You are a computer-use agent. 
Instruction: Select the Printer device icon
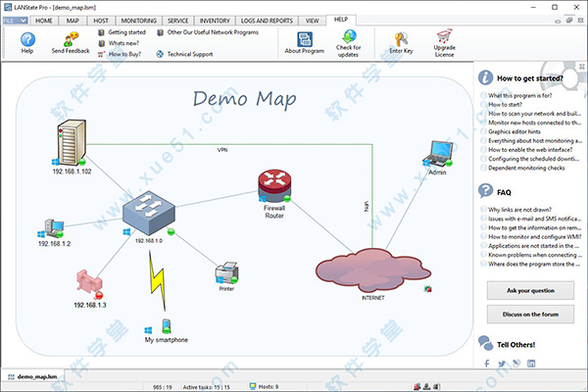(227, 272)
